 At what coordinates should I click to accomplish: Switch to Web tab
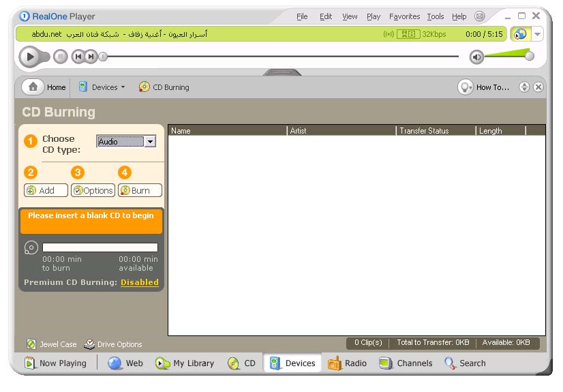coord(125,363)
